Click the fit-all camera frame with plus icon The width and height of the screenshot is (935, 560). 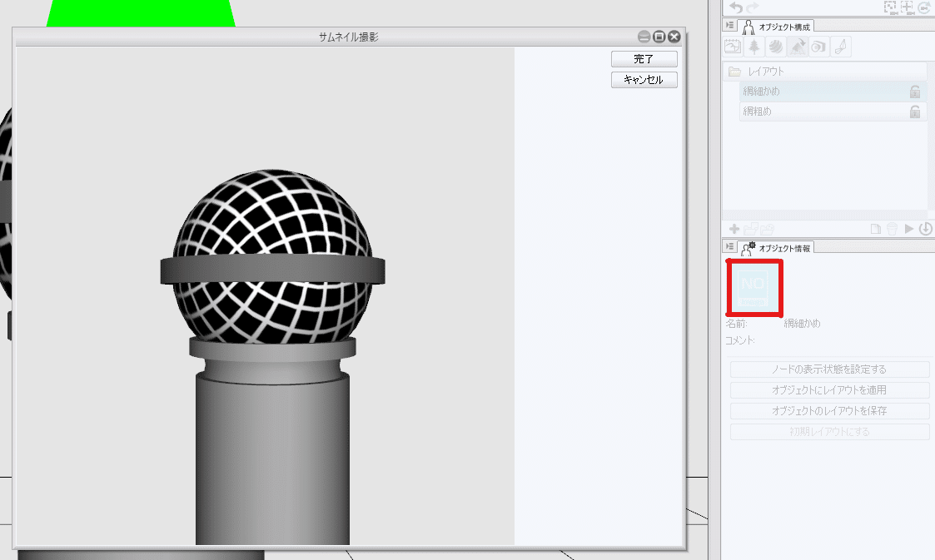907,7
